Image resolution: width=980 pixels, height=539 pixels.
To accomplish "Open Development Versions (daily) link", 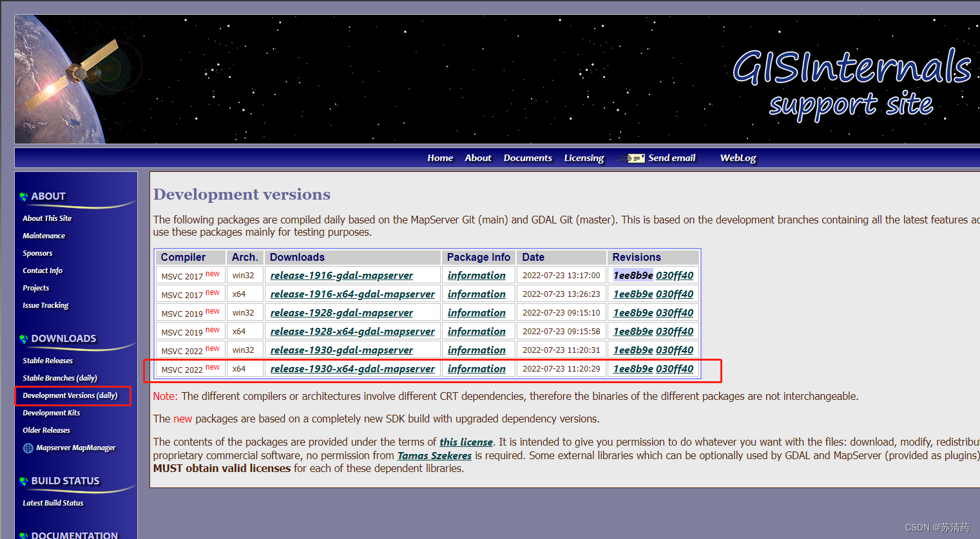I will click(70, 395).
